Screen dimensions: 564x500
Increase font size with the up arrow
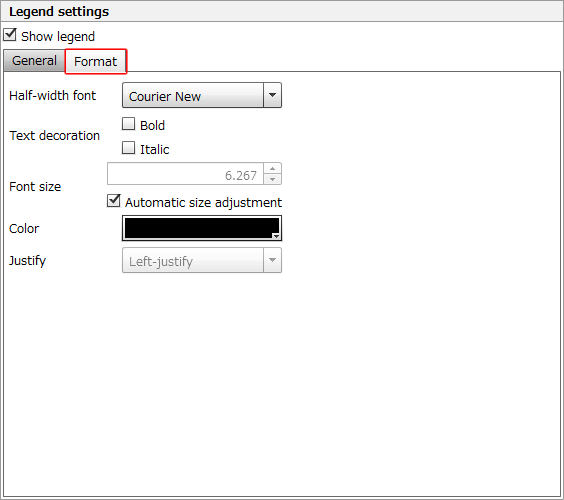point(273,169)
